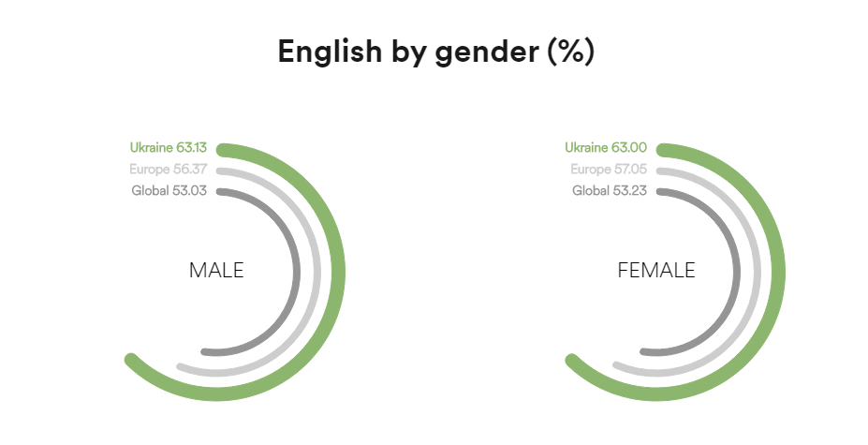Click the MALE center label

point(216,271)
